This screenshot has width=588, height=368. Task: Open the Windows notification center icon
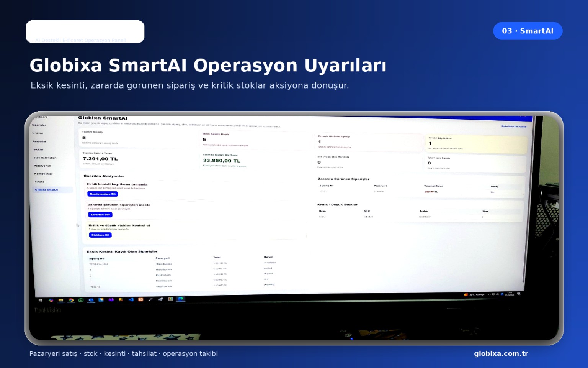(519, 294)
